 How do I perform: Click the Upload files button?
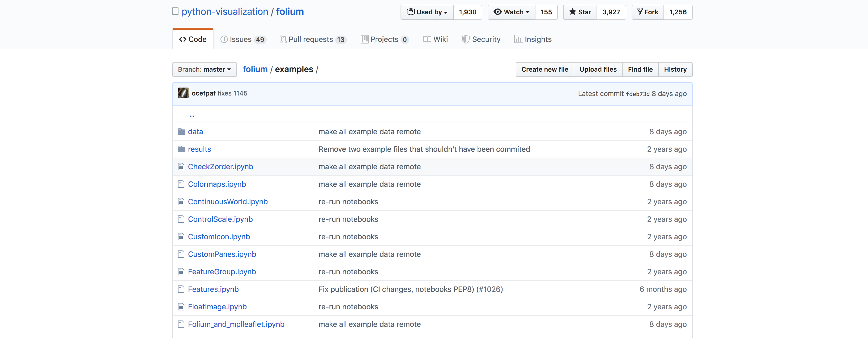click(x=598, y=69)
